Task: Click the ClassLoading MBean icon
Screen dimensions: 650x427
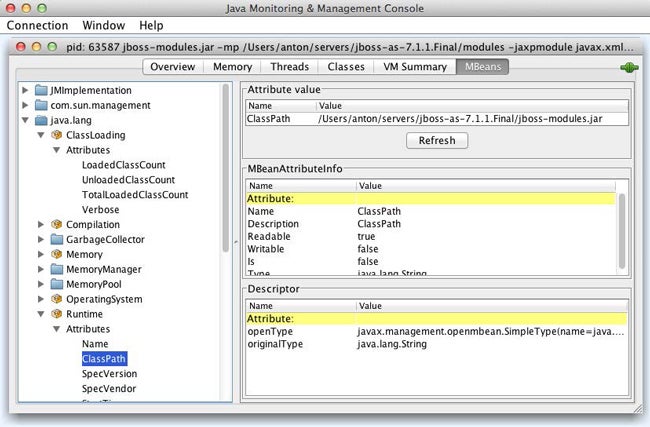Action: point(56,135)
